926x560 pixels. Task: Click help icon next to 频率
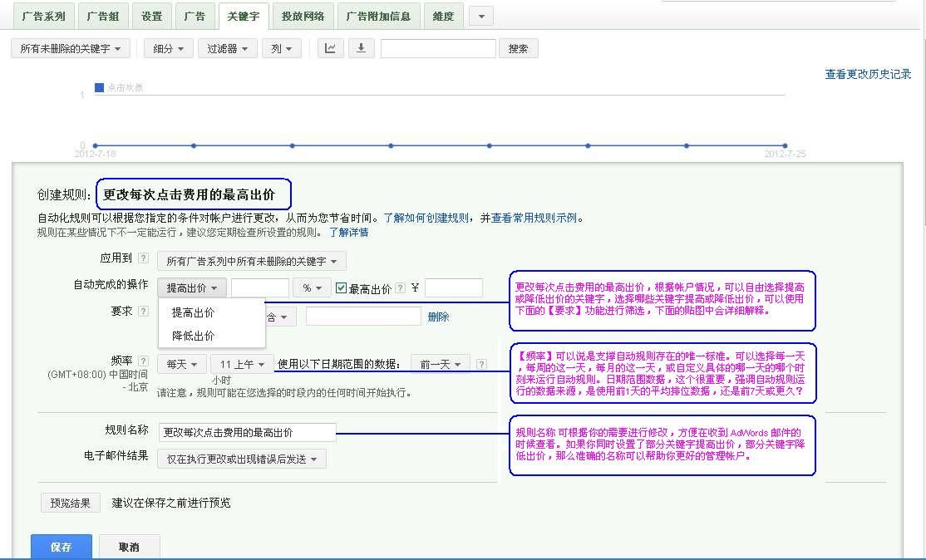tap(144, 361)
